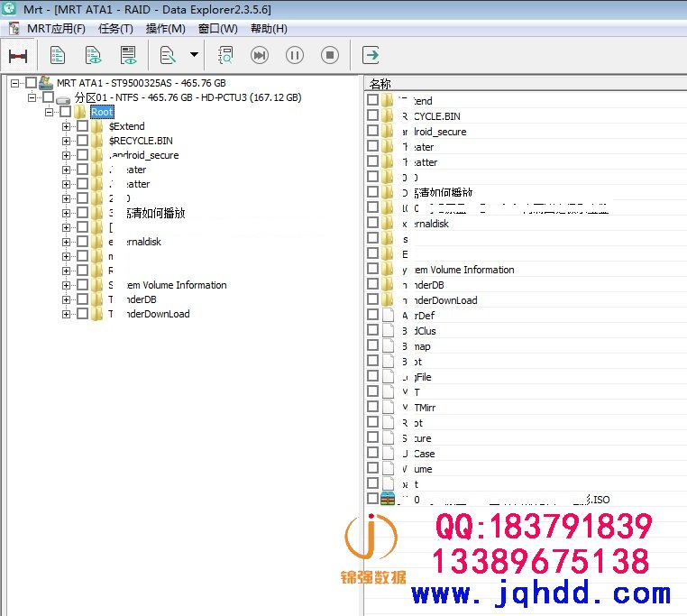The image size is (687, 616).
Task: Check the 分区01 partition checkbox
Action: click(48, 97)
